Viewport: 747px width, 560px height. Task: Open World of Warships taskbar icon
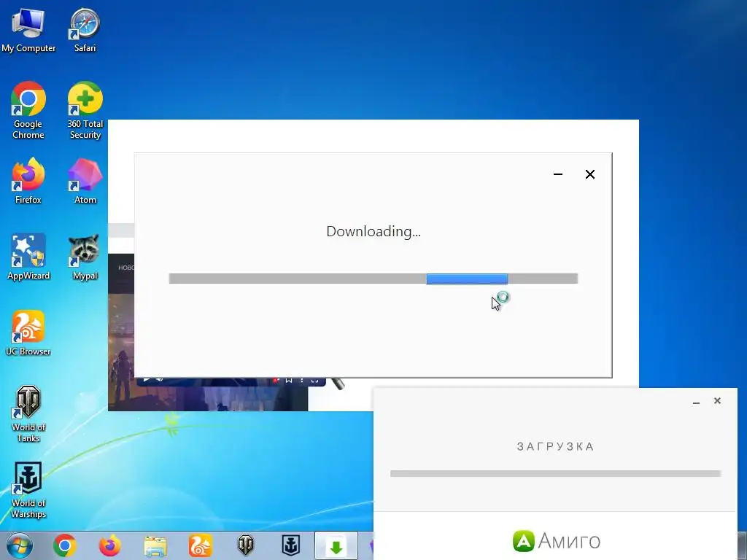point(290,545)
